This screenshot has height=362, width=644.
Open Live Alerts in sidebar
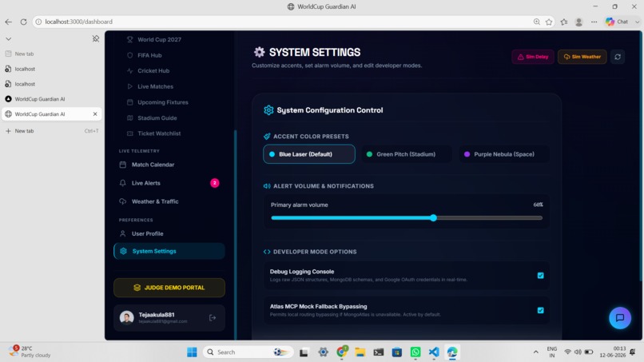[169, 183]
